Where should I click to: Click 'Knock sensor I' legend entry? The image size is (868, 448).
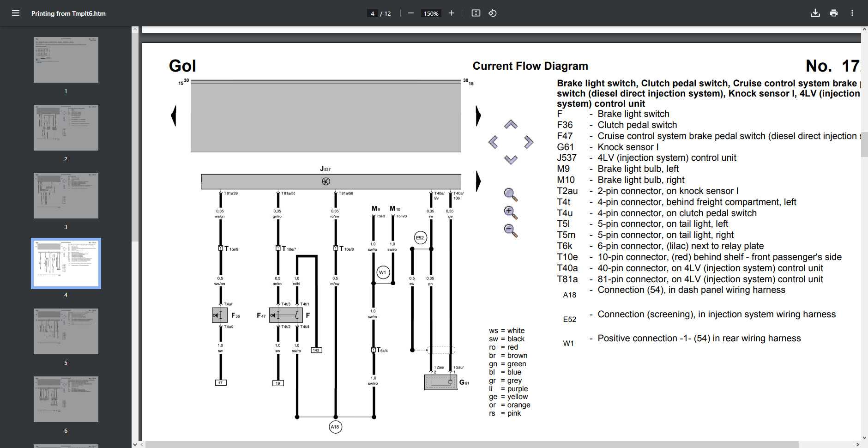(x=628, y=147)
